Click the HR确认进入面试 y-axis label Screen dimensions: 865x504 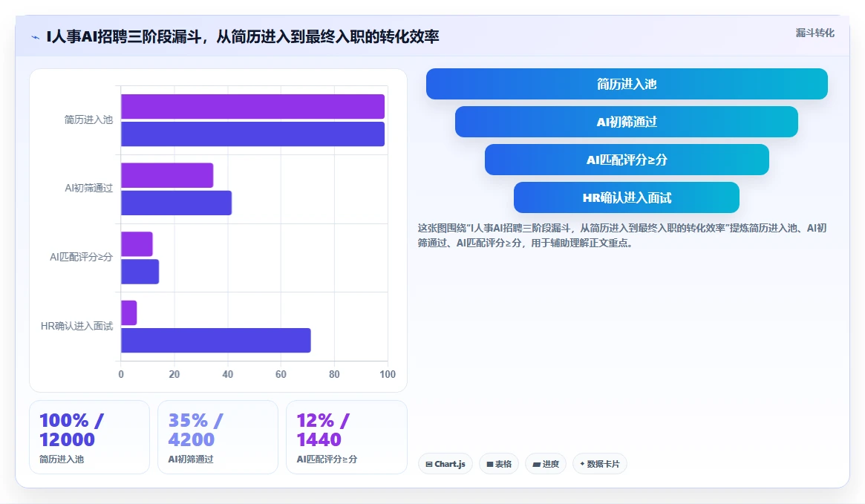tap(76, 326)
